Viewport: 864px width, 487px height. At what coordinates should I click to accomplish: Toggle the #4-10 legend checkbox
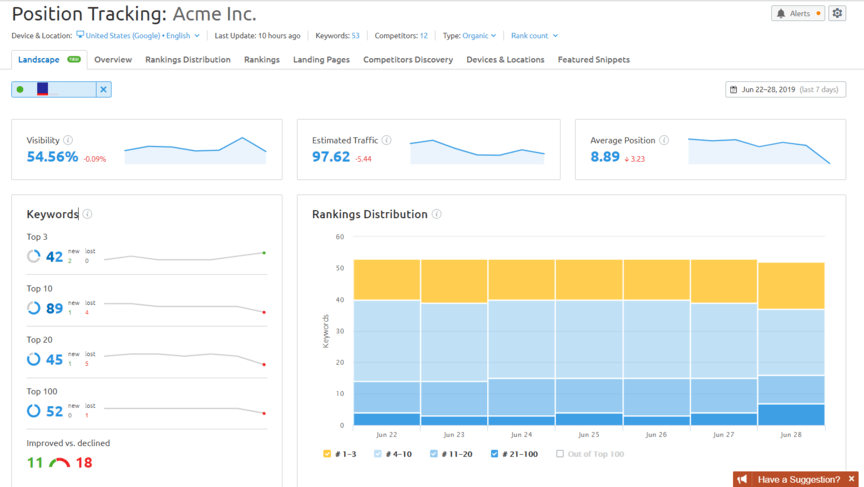tap(377, 453)
